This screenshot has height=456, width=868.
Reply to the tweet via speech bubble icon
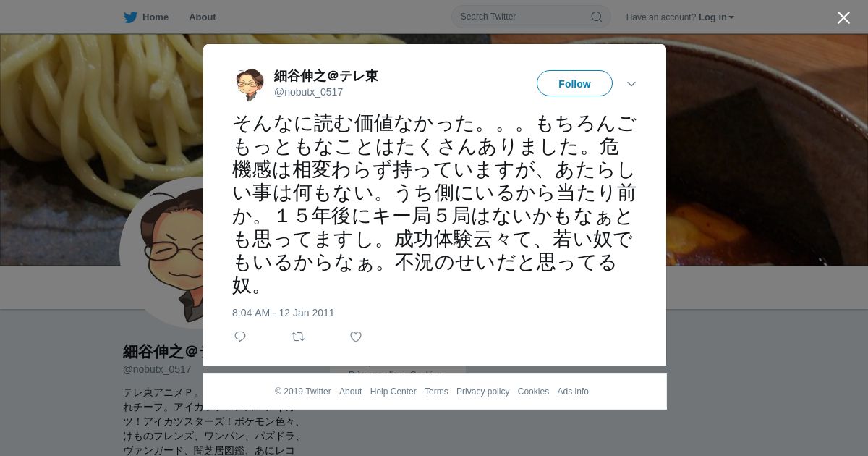pos(240,337)
